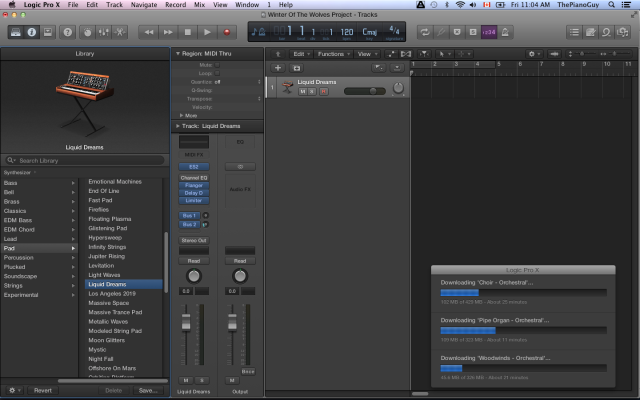The width and height of the screenshot is (640, 400).
Task: Open the tracks Functions dropdown
Action: tap(334, 54)
